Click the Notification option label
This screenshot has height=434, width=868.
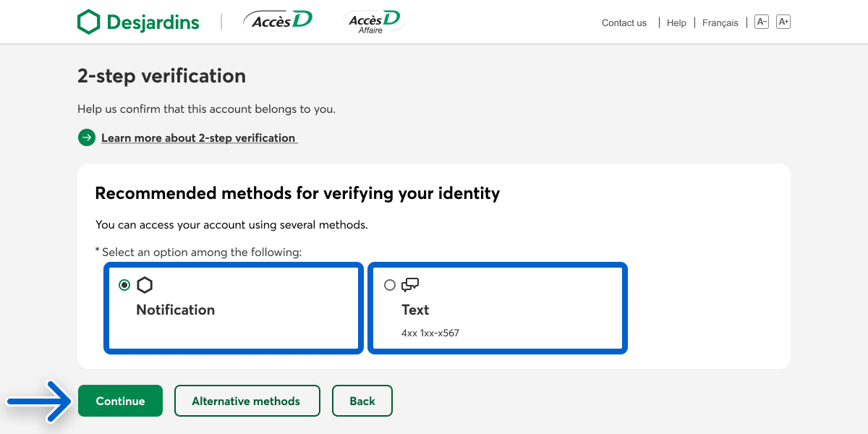(x=176, y=310)
